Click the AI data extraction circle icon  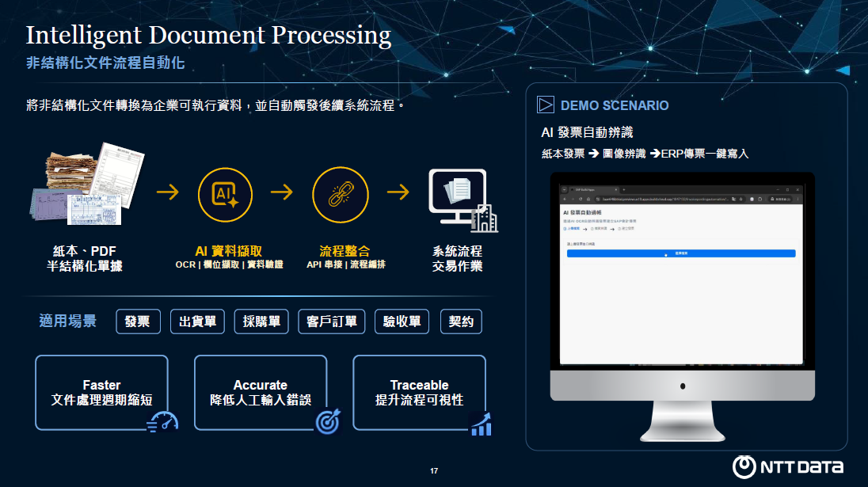[x=225, y=195]
